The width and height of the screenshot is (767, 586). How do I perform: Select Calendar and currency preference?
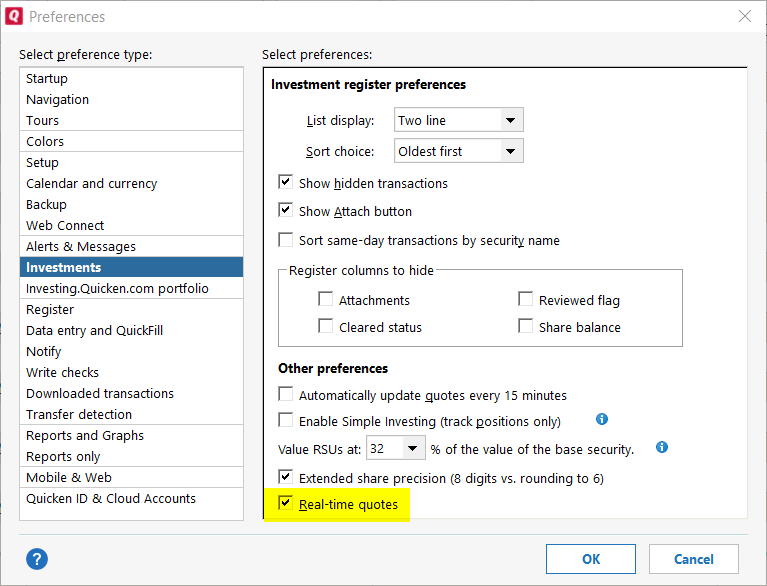[x=131, y=183]
